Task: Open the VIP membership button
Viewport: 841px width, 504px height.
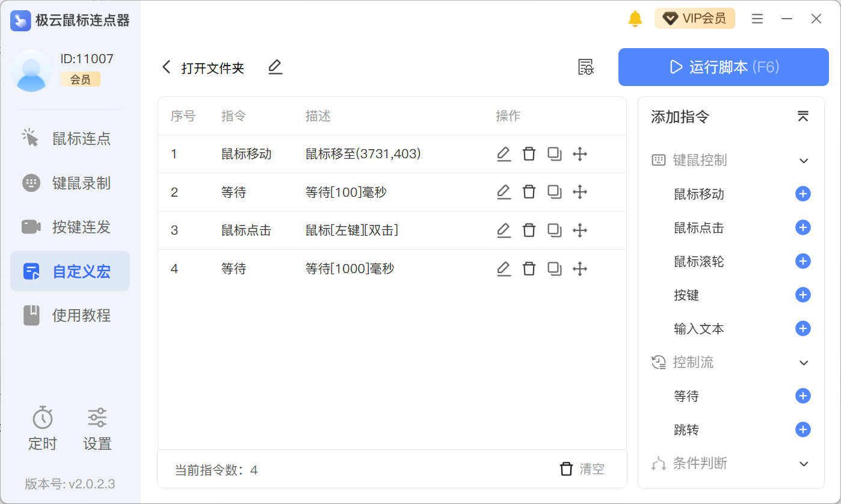Action: 695,19
